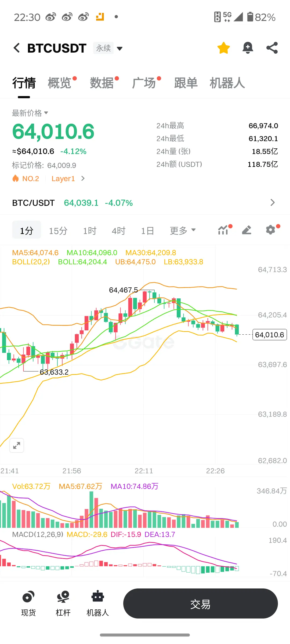Tap the 24h最低 value 61,320.1
The height and width of the screenshot is (644, 290).
[263, 139]
